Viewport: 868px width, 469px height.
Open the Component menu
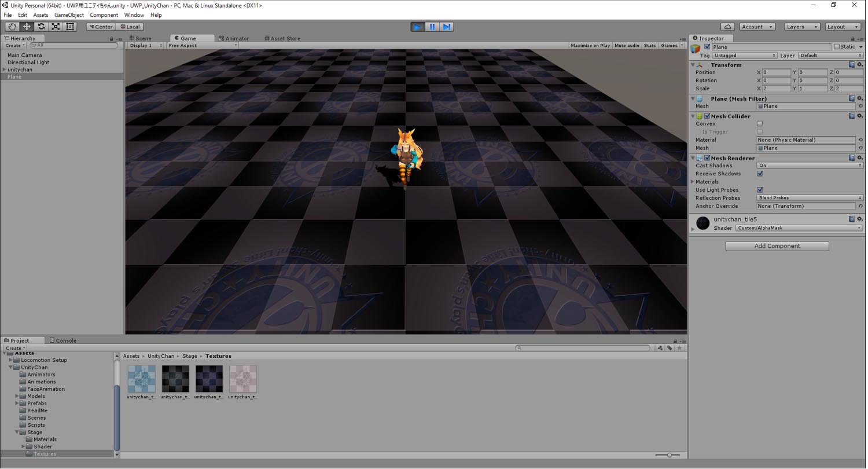104,15
